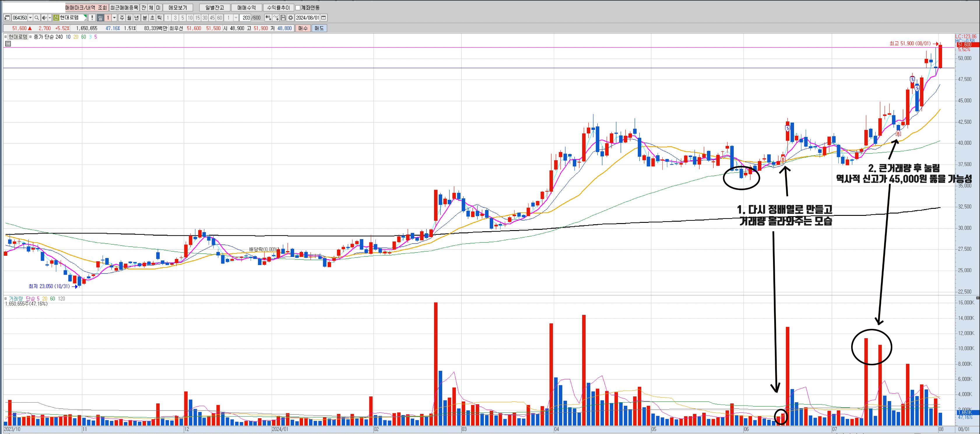Click the cyan 3 moving average label
980x434 pixels.
click(x=90, y=37)
